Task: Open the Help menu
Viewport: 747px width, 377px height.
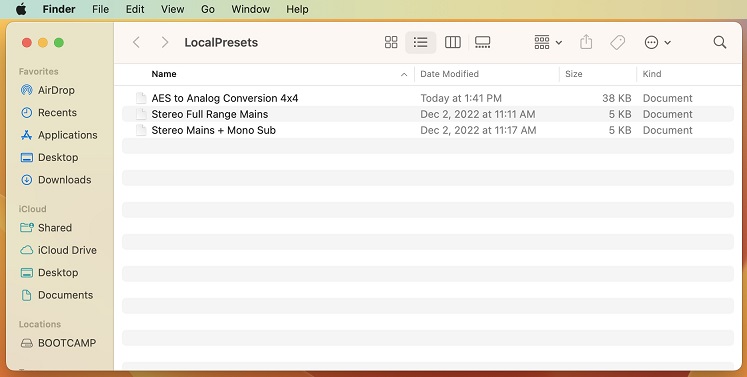Action: click(297, 9)
